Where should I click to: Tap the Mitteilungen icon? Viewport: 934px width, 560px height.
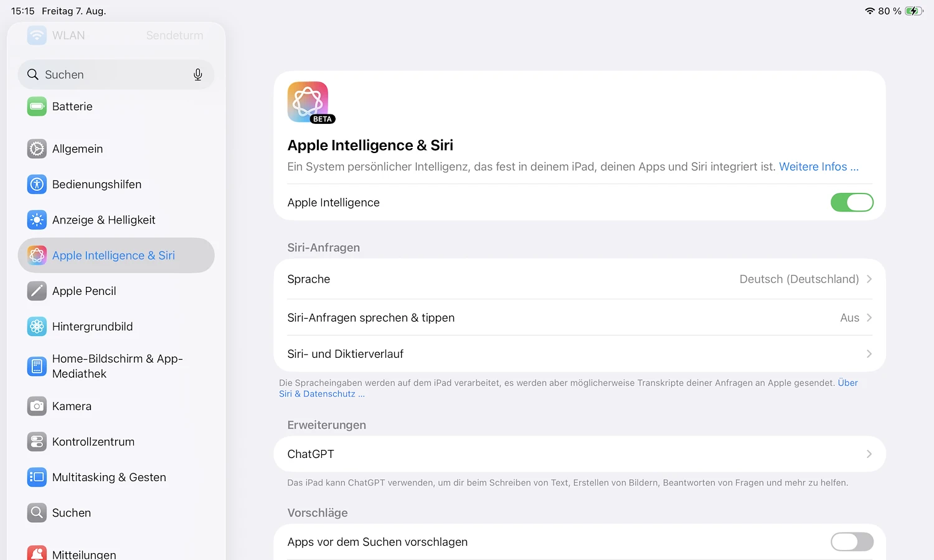(x=37, y=553)
